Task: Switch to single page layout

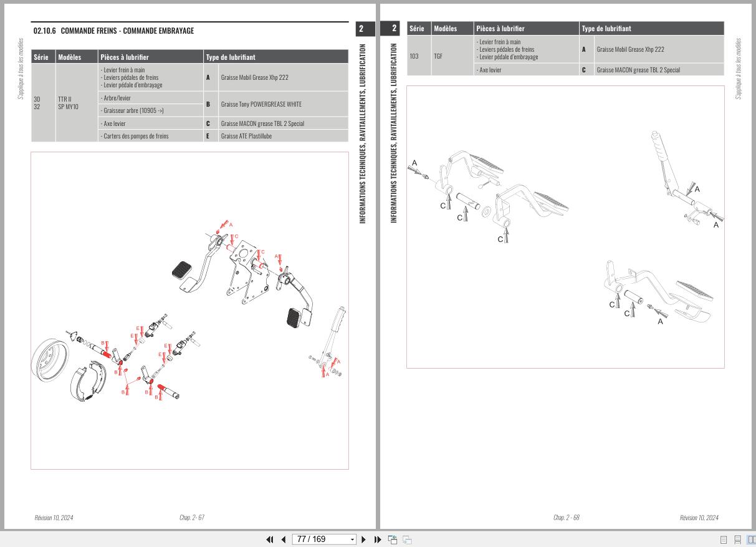Action: (x=724, y=540)
